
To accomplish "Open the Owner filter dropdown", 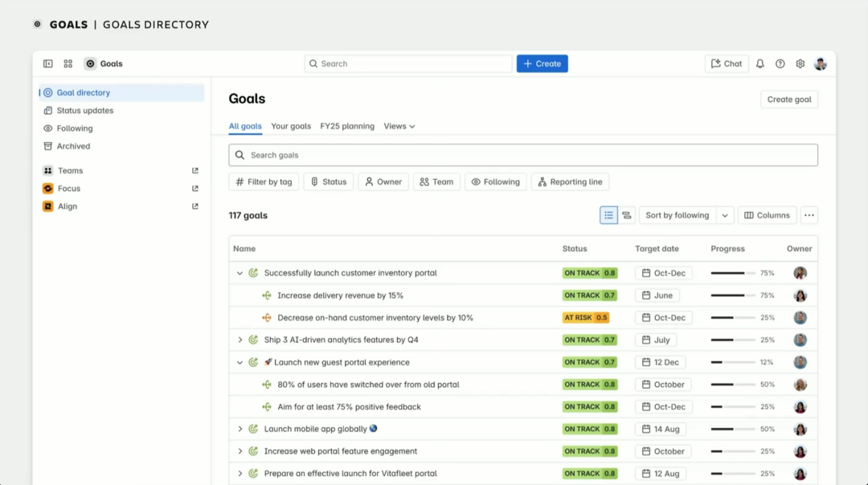I will 383,182.
